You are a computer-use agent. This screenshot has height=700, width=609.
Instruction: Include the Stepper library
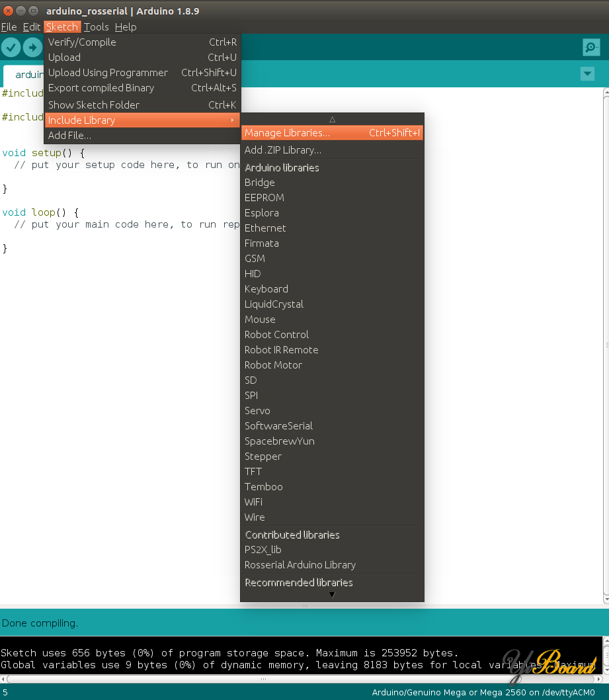[x=332, y=457]
